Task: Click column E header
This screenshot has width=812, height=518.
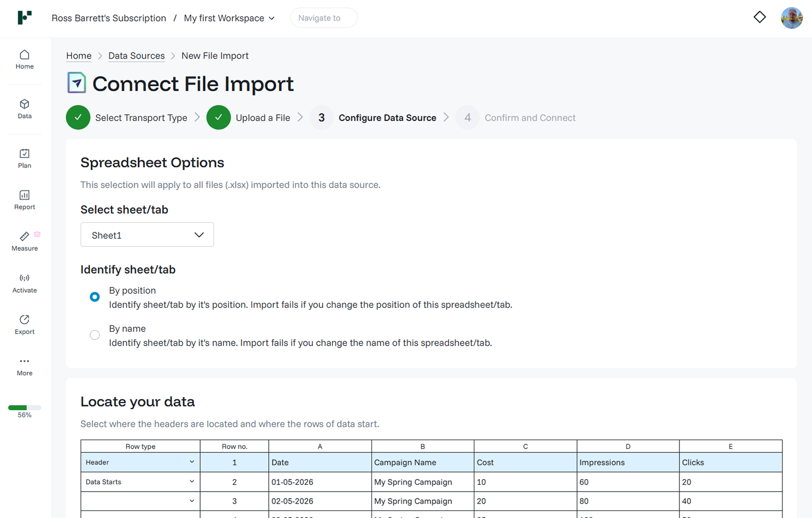Action: coord(730,446)
